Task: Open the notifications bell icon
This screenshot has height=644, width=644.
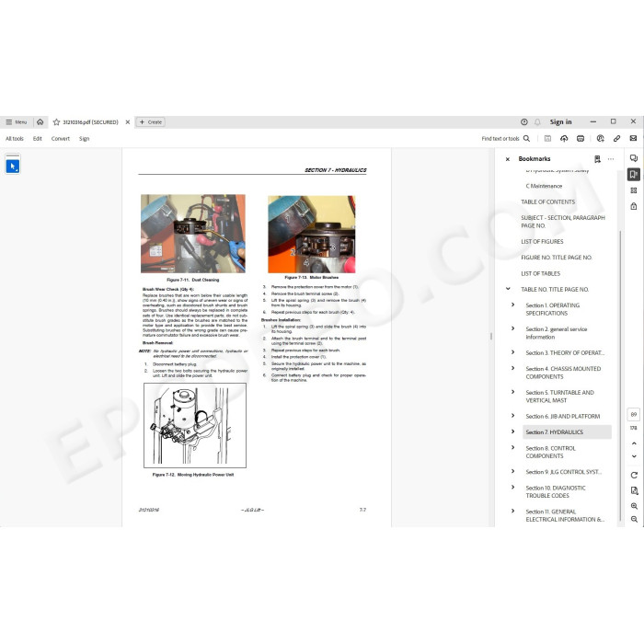Action: (537, 122)
